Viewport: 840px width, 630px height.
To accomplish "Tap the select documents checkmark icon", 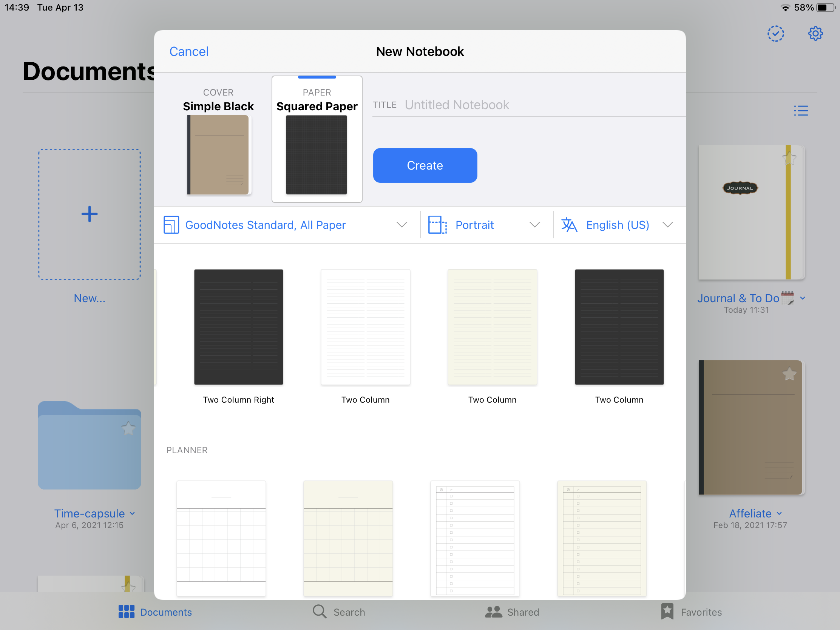I will (x=775, y=34).
